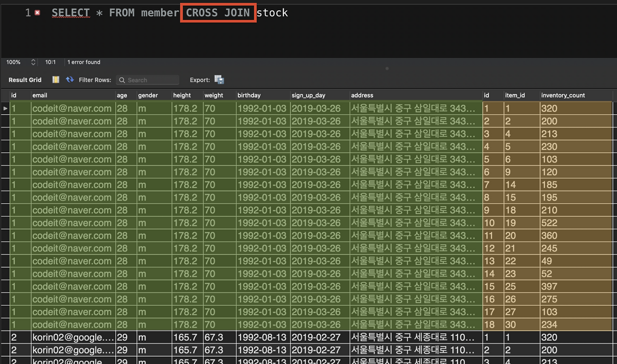
Task: Select the inventory_count cell showing 185
Action: (576, 185)
